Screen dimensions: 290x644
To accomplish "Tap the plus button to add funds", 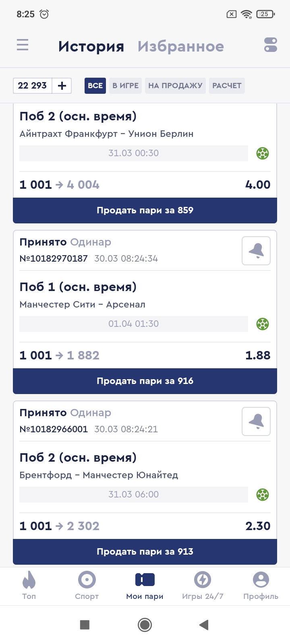I will point(62,86).
